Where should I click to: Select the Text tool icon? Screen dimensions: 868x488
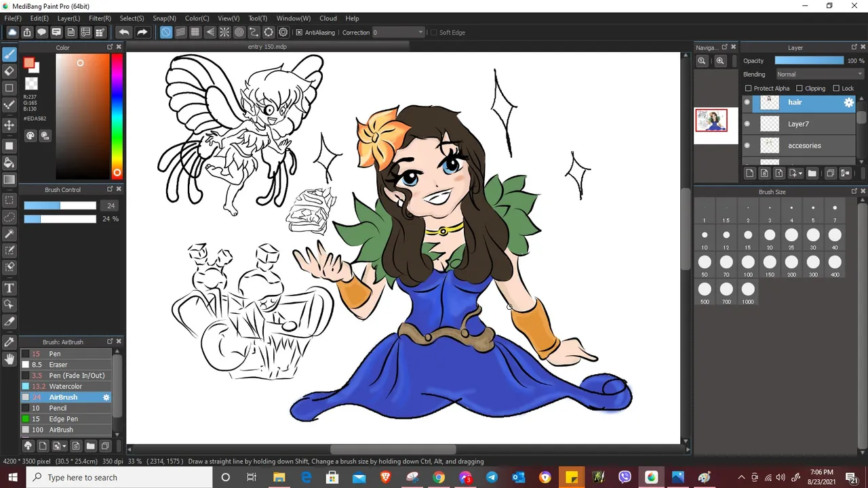9,288
